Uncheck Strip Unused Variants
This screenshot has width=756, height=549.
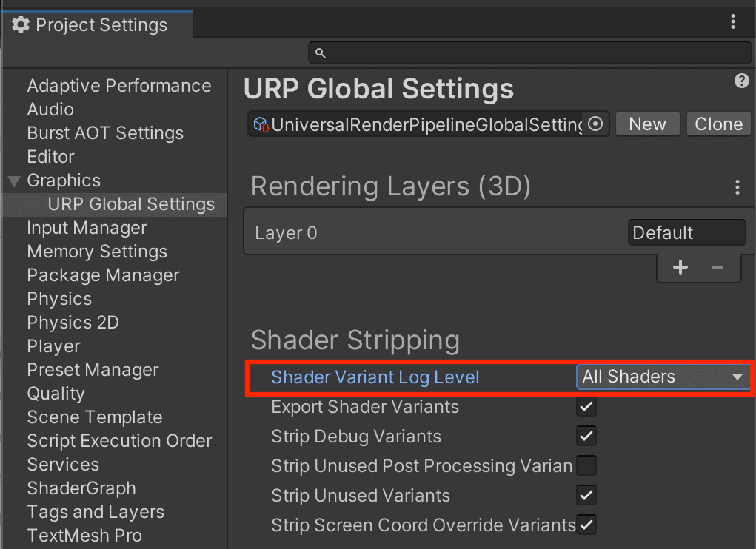[x=586, y=496]
